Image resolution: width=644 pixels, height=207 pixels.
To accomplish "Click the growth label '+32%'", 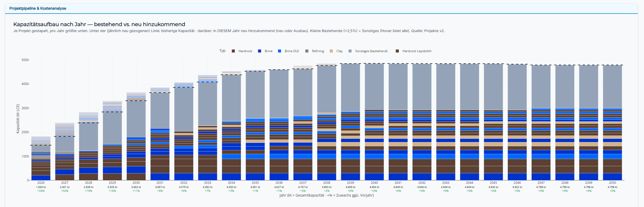I will coord(65,191).
